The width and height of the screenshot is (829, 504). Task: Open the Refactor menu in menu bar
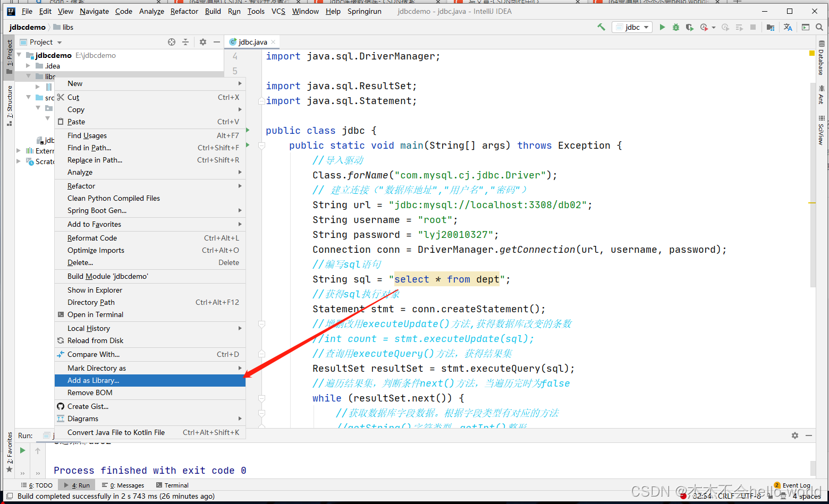pyautogui.click(x=184, y=11)
